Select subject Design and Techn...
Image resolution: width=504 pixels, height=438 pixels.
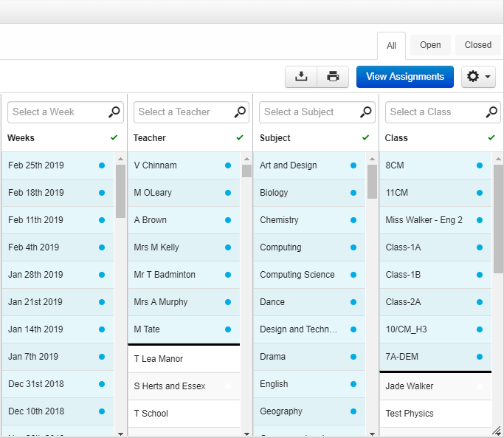tap(309, 329)
